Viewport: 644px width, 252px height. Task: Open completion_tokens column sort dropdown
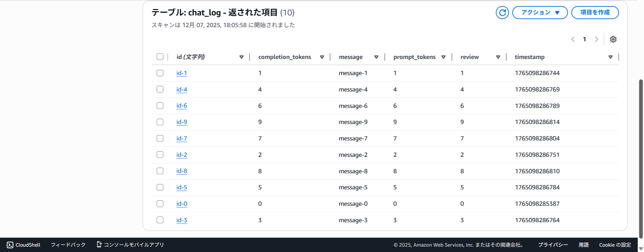(322, 57)
